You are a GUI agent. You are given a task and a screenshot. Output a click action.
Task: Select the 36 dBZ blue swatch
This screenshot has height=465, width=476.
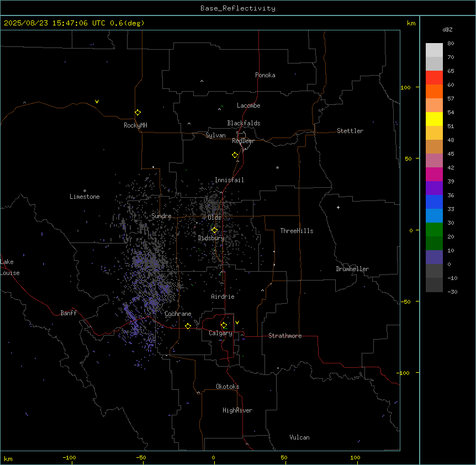tap(434, 202)
